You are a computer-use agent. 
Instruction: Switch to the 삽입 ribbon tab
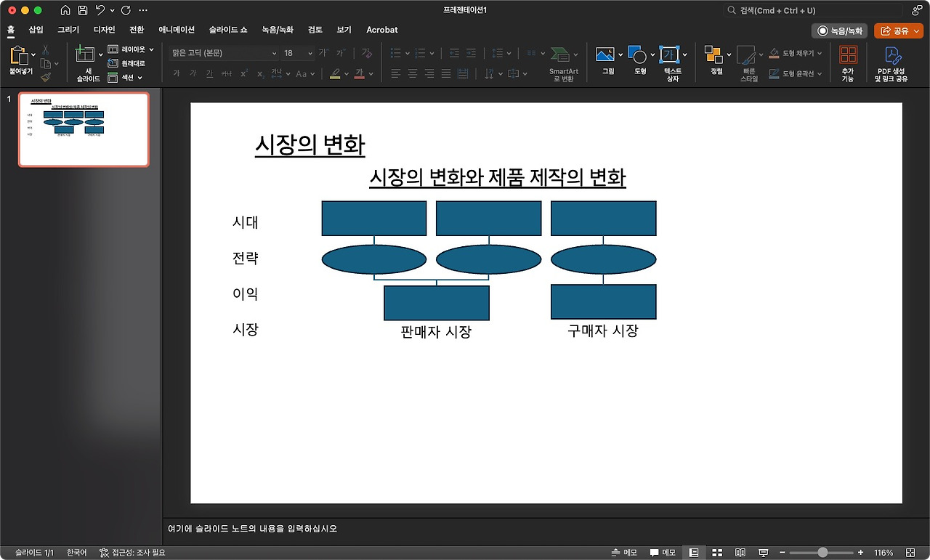[35, 31]
